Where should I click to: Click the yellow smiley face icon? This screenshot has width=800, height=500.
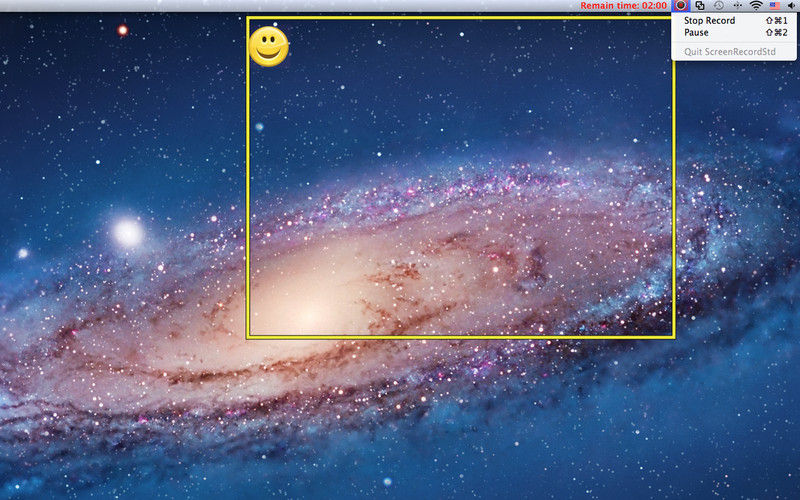268,46
